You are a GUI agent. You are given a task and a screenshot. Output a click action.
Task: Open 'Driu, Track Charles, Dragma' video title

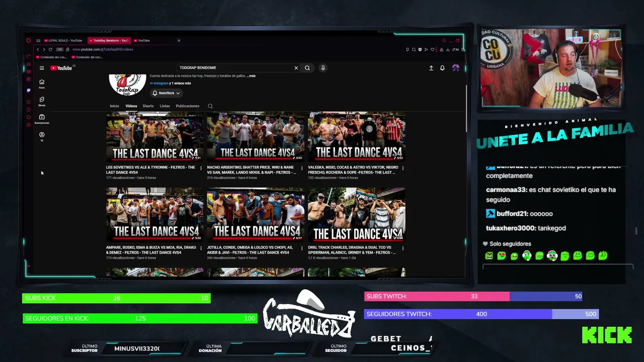[x=352, y=250]
